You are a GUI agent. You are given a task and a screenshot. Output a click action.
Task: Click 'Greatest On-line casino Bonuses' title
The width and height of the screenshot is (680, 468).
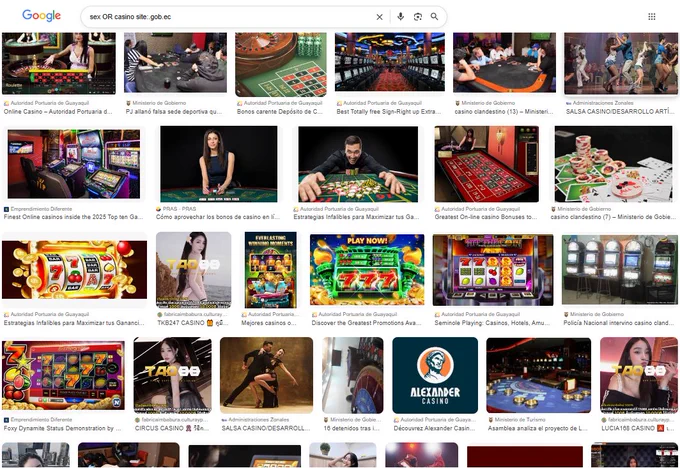pyautogui.click(x=486, y=217)
